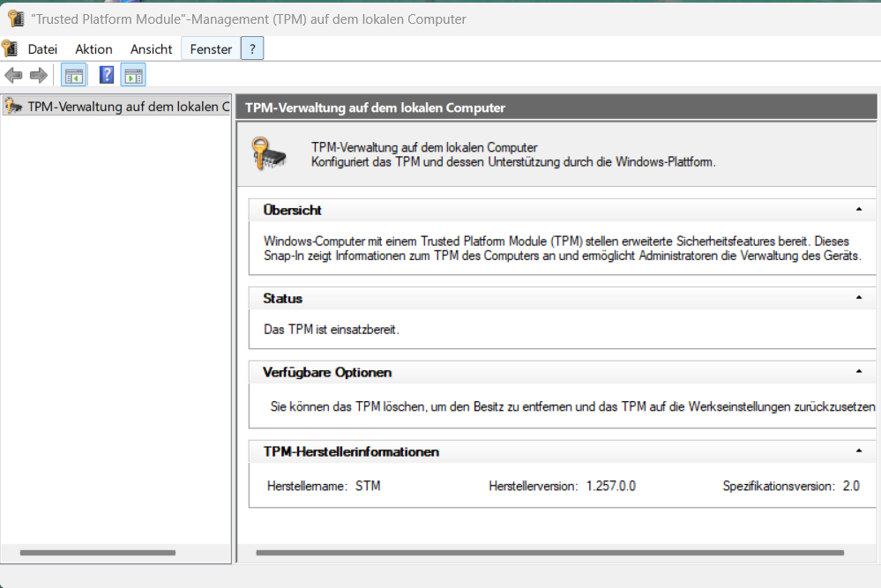Viewport: 881px width, 588px height.
Task: Click the TPM key icon in title bar
Action: [16, 19]
